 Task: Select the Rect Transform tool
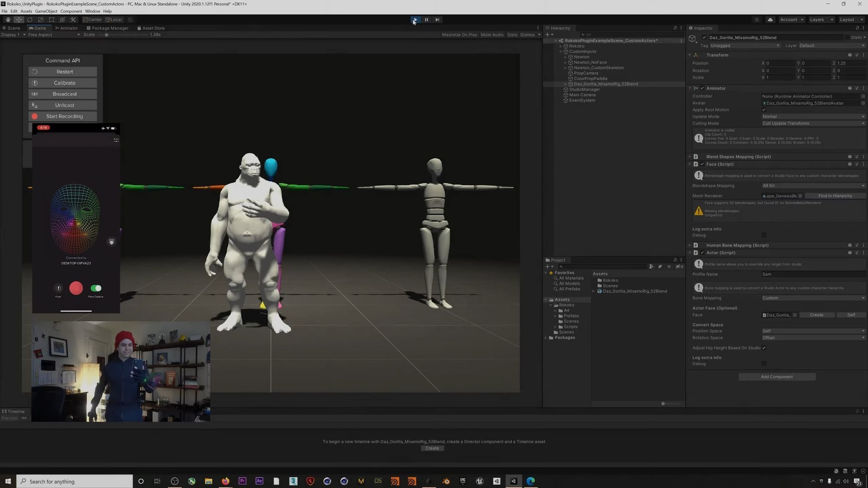[x=51, y=20]
